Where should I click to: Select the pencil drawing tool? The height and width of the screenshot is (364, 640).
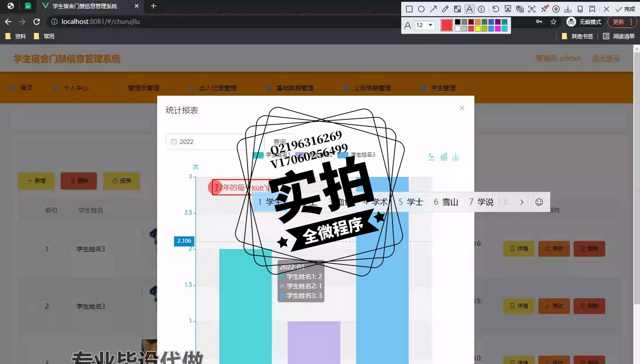tap(445, 9)
